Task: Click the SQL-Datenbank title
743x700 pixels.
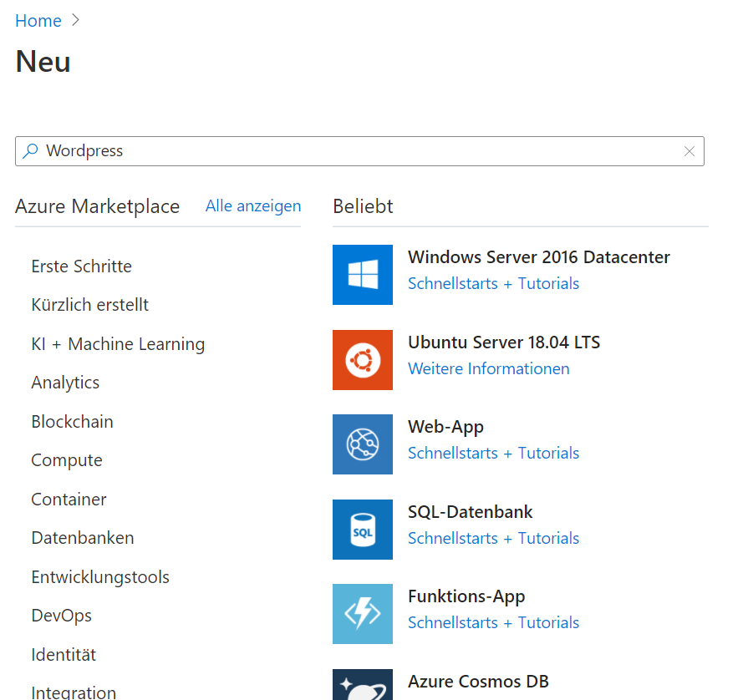Action: [x=471, y=511]
